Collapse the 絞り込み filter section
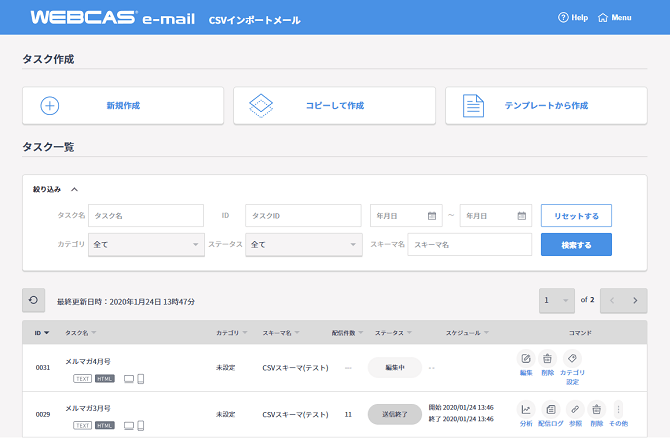Image resolution: width=670 pixels, height=438 pixels. [x=74, y=188]
